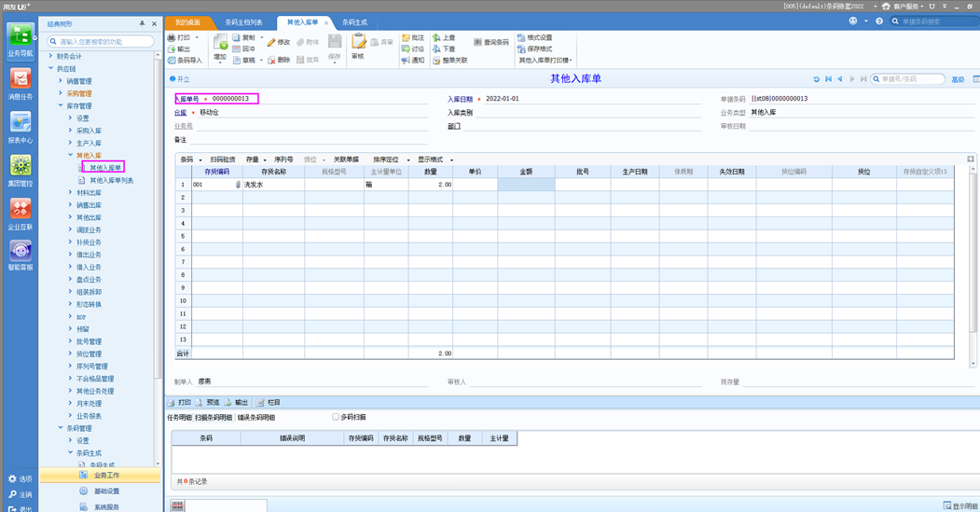Open 消息任务 sidebar icon
980x512 pixels.
20,84
